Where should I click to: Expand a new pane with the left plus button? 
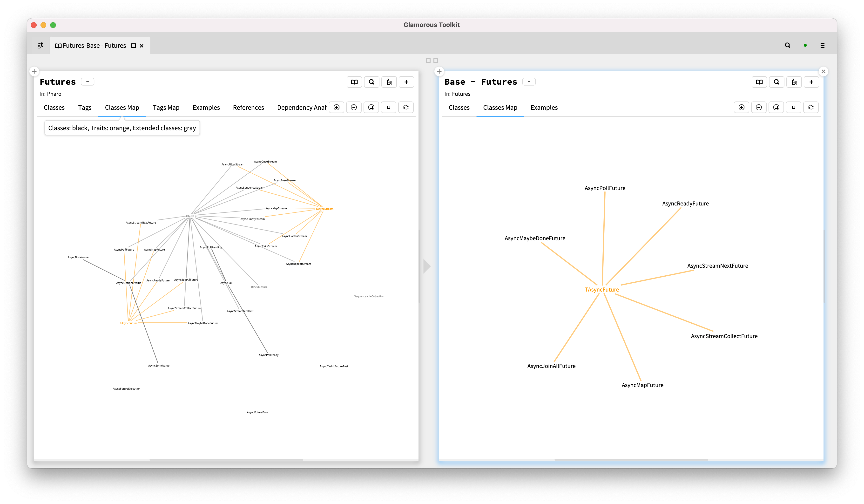[x=34, y=71]
